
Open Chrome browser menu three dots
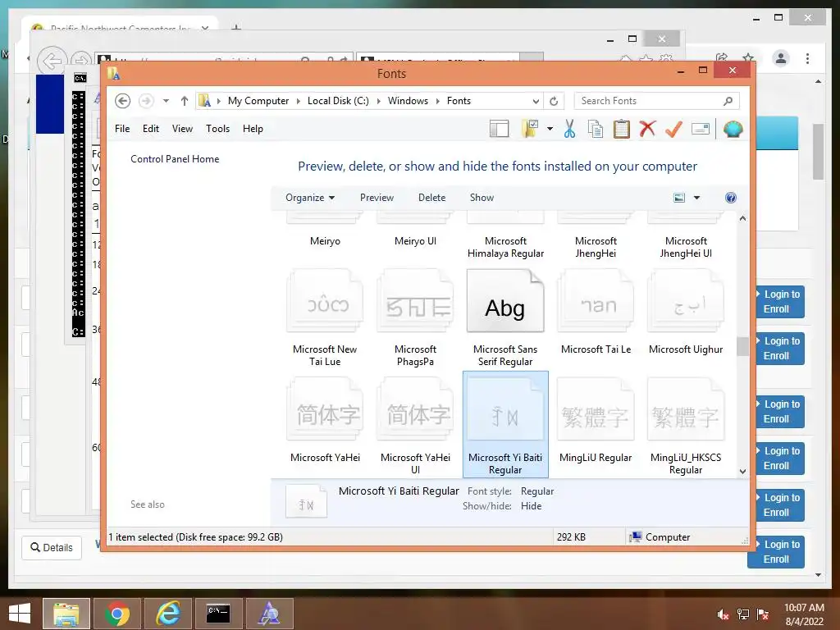pos(807,58)
